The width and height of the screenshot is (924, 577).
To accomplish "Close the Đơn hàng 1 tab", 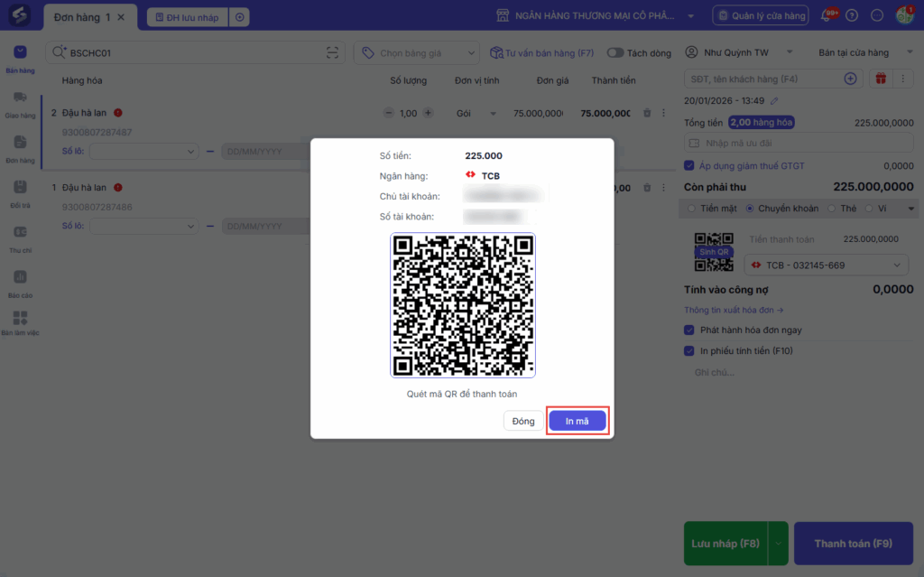I will tap(121, 17).
